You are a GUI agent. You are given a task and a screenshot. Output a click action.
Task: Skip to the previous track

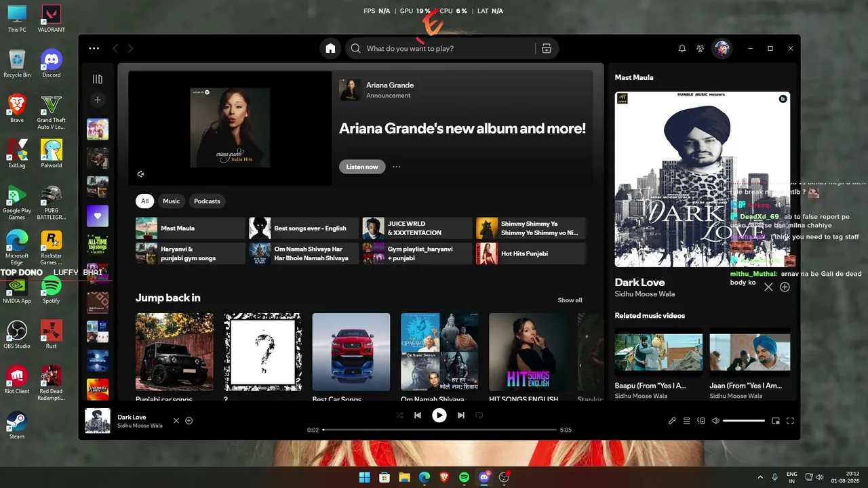pyautogui.click(x=418, y=415)
